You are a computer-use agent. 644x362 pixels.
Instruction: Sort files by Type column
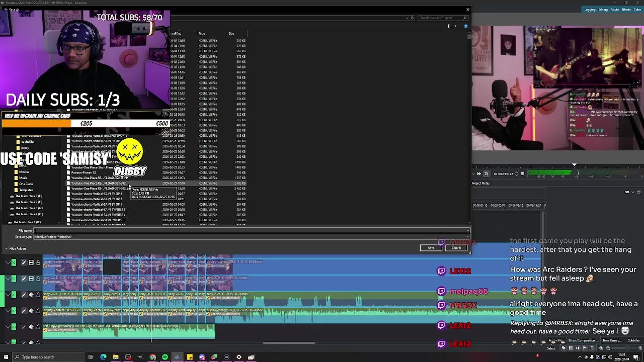click(202, 34)
